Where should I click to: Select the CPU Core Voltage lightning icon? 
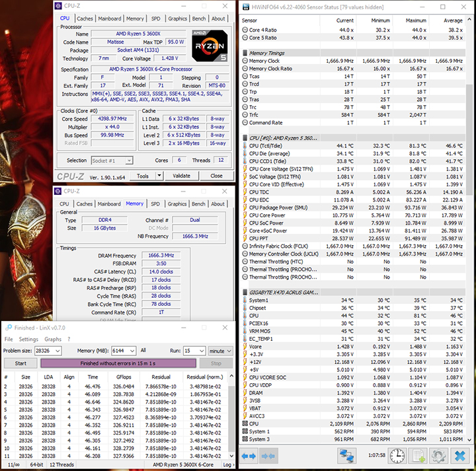[x=245, y=169]
